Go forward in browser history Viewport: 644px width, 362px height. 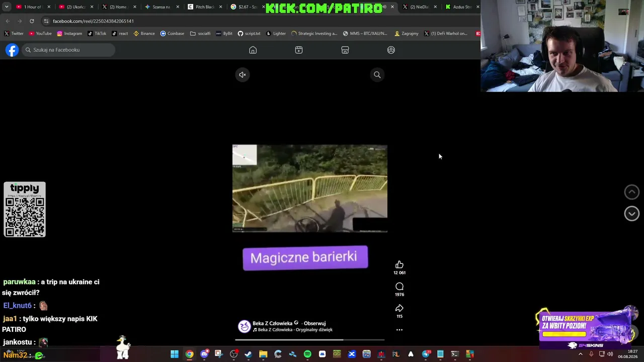pyautogui.click(x=20, y=21)
